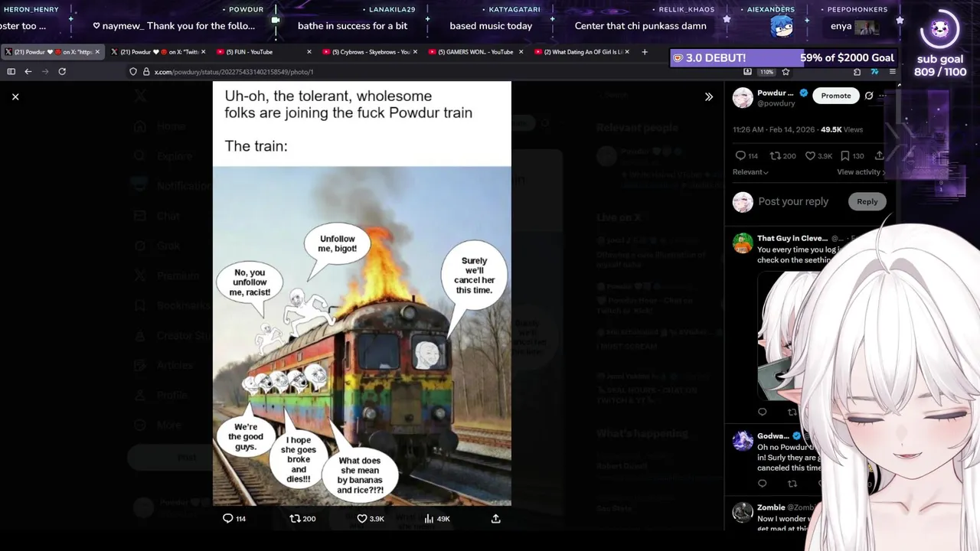Open the That Guy in Cleve... reply author
Viewport: 980px width, 551px height.
click(792, 239)
